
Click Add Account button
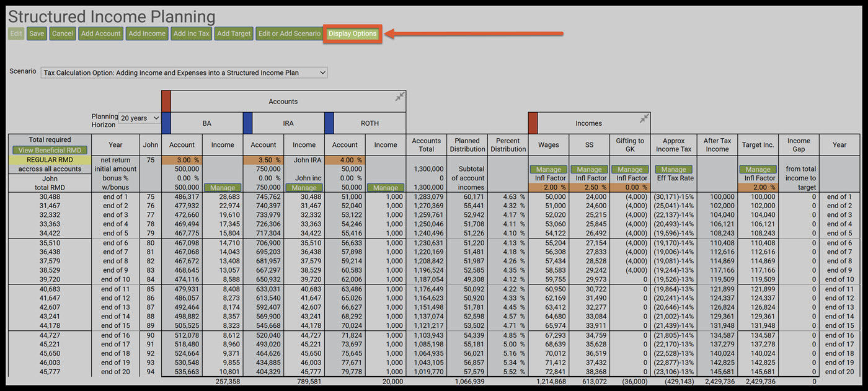(100, 33)
